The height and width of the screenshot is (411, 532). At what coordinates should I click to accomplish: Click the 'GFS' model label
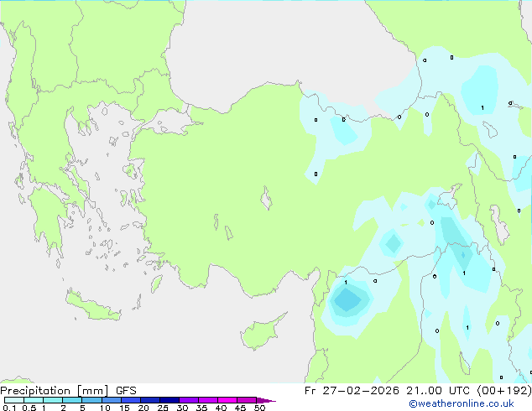(x=126, y=391)
